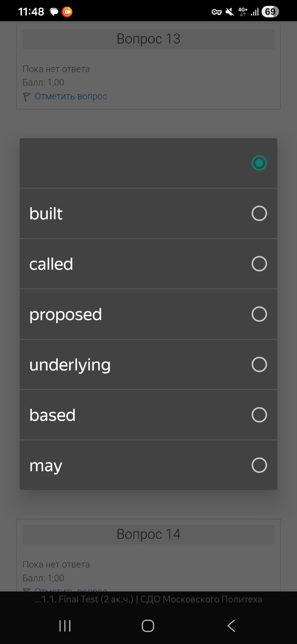This screenshot has height=644, width=297.
Task: Select the empty blank option radio button
Action: [x=259, y=163]
